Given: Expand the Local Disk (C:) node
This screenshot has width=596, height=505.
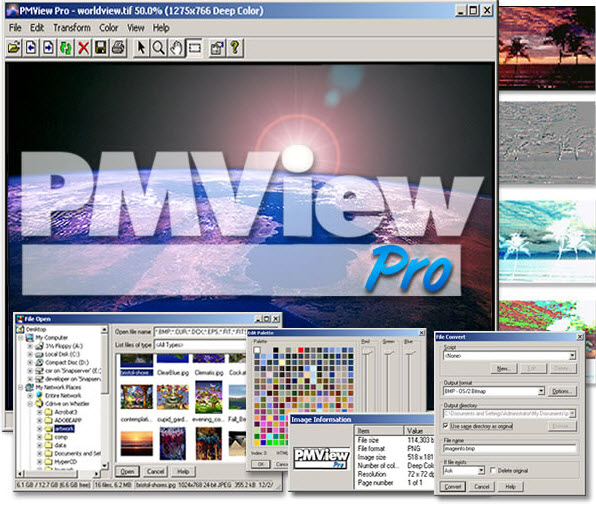Looking at the screenshot, I should [30, 354].
